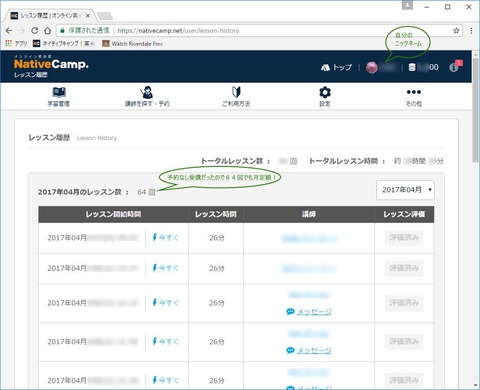This screenshot has width=480, height=390.
Task: Go to トップ in the header
Action: pos(336,67)
